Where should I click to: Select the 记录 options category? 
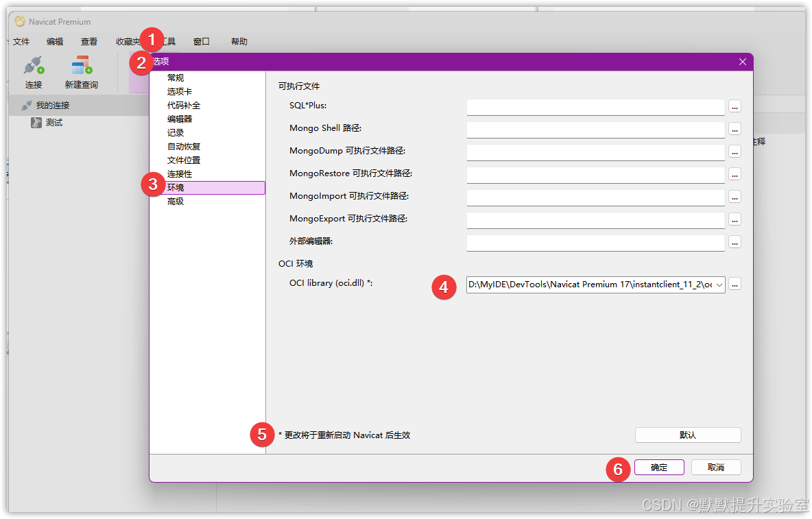point(176,133)
